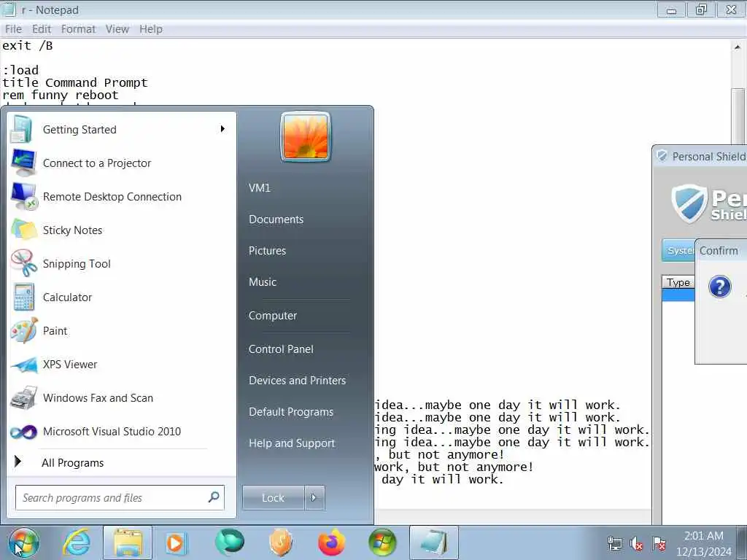The height and width of the screenshot is (560, 747).
Task: Click the ':load' label line in Notepad
Action: point(20,70)
